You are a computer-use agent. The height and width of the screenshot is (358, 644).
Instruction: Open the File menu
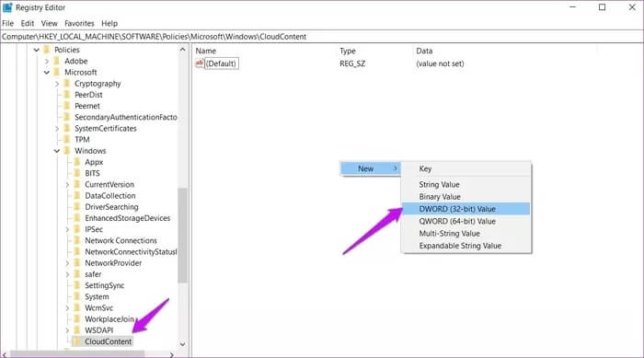(x=7, y=23)
